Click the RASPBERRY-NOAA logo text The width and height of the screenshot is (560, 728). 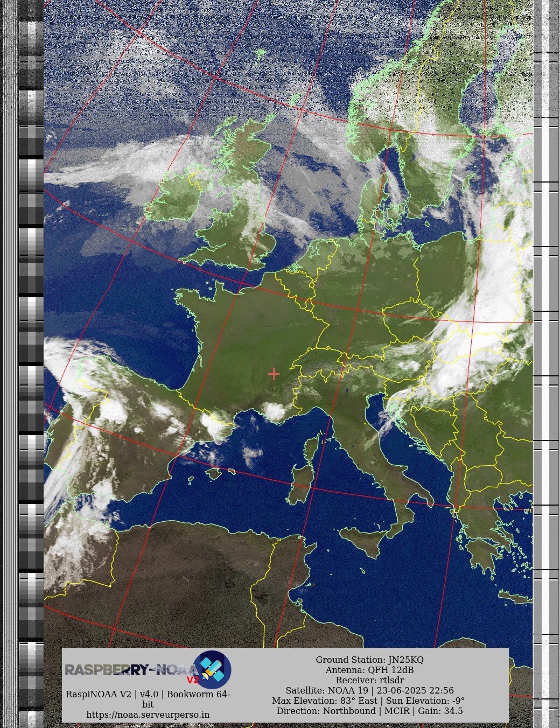129,670
